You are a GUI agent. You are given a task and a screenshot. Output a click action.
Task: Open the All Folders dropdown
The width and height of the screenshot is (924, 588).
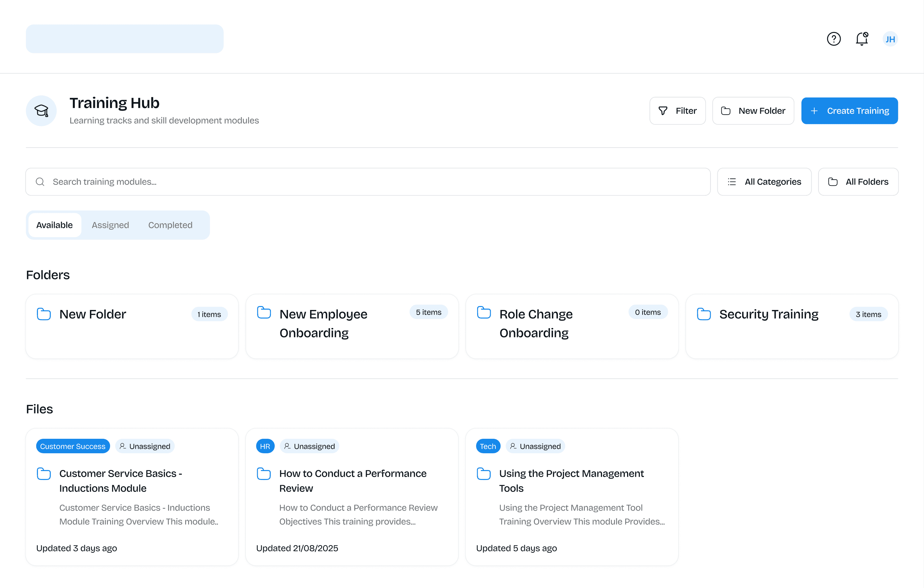[x=858, y=182]
